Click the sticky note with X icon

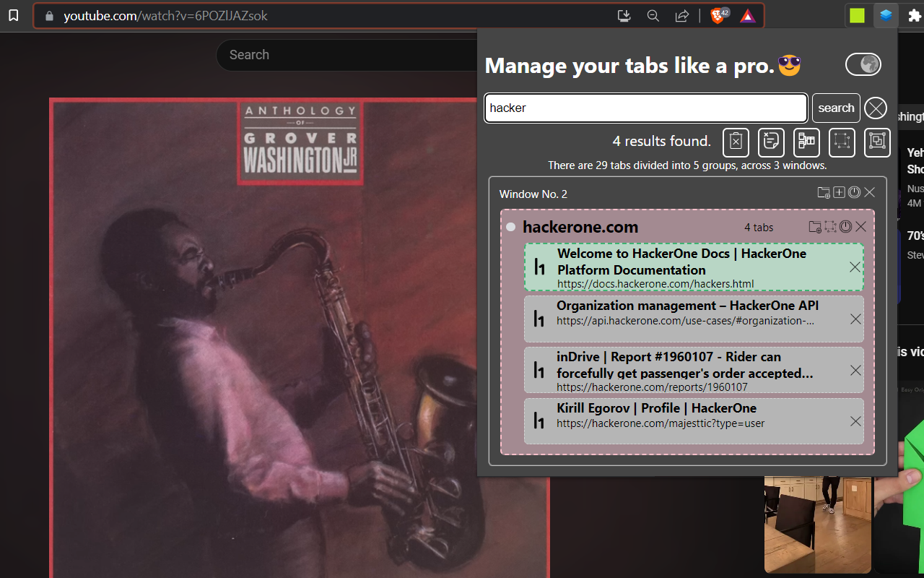(x=771, y=142)
